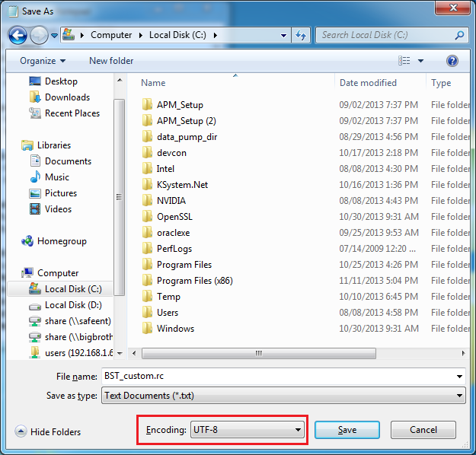Image resolution: width=476 pixels, height=455 pixels.
Task: Open the help question mark icon
Action: click(x=452, y=61)
